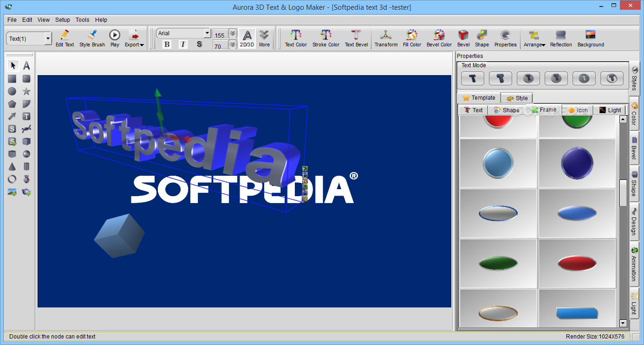Insert an image with the picture-plus icon
The image size is (644, 345).
(12, 192)
